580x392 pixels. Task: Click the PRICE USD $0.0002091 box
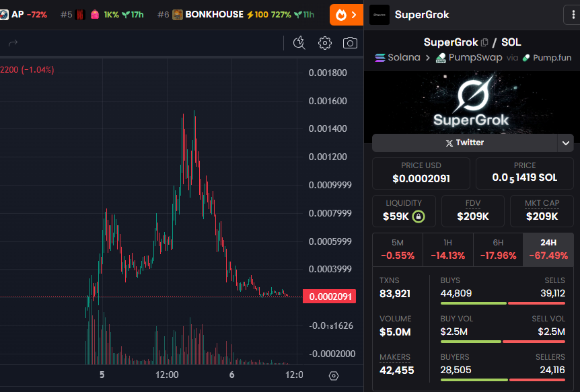pyautogui.click(x=421, y=173)
